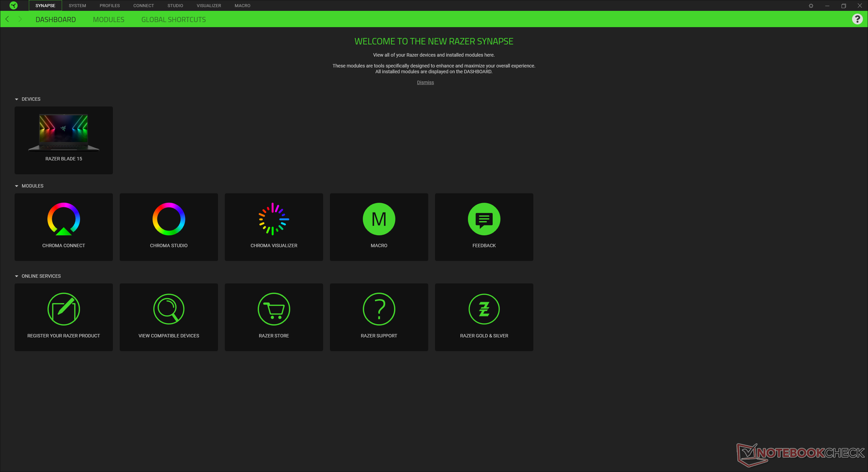Click the Razer Gold & Silver label
This screenshot has width=868, height=472.
[x=484, y=336]
